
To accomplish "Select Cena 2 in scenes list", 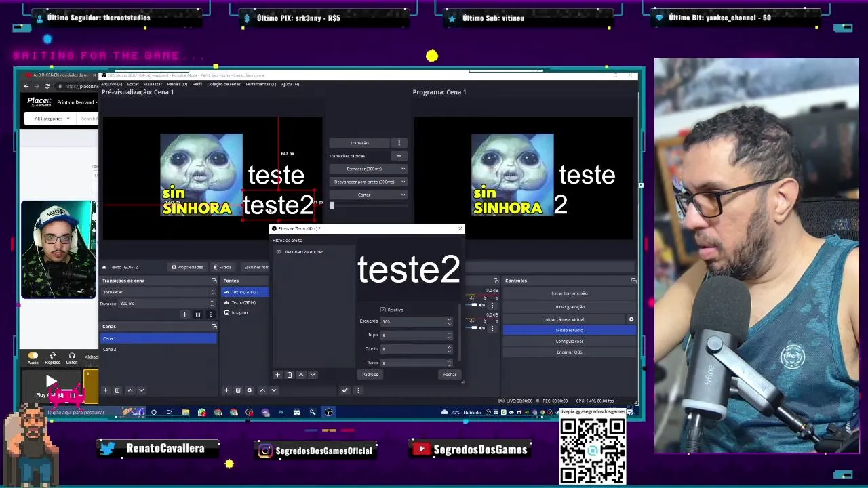I will 159,349.
